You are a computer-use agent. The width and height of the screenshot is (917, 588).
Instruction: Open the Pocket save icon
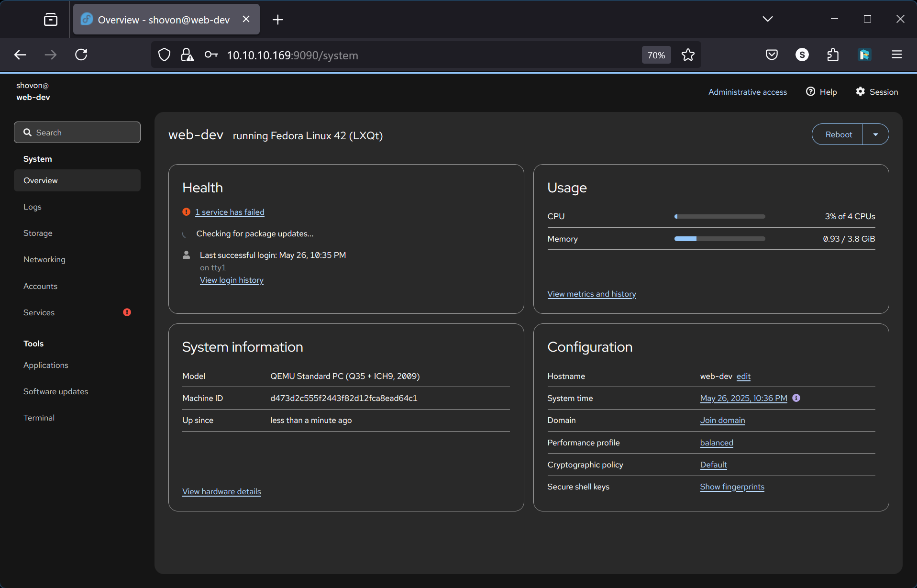click(x=772, y=55)
